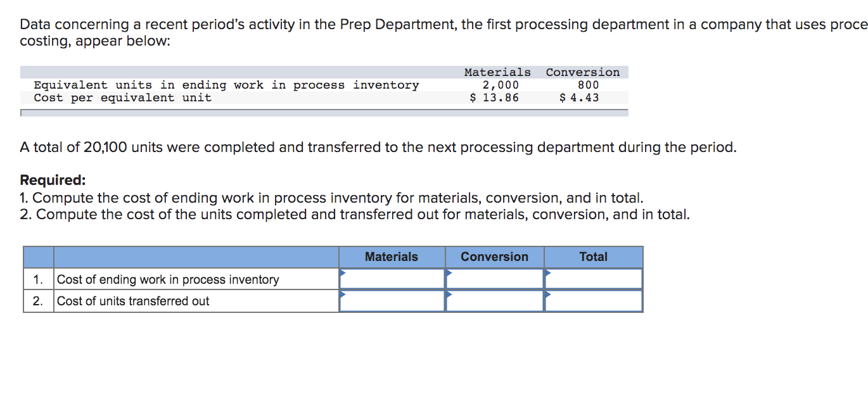Viewport: 868px width, 394px height.
Task: Click the blue triangle in row 1 Materials cell
Action: (343, 274)
